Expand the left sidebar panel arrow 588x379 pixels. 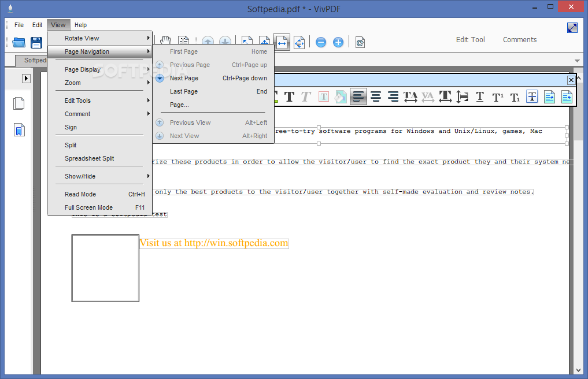tap(26, 79)
